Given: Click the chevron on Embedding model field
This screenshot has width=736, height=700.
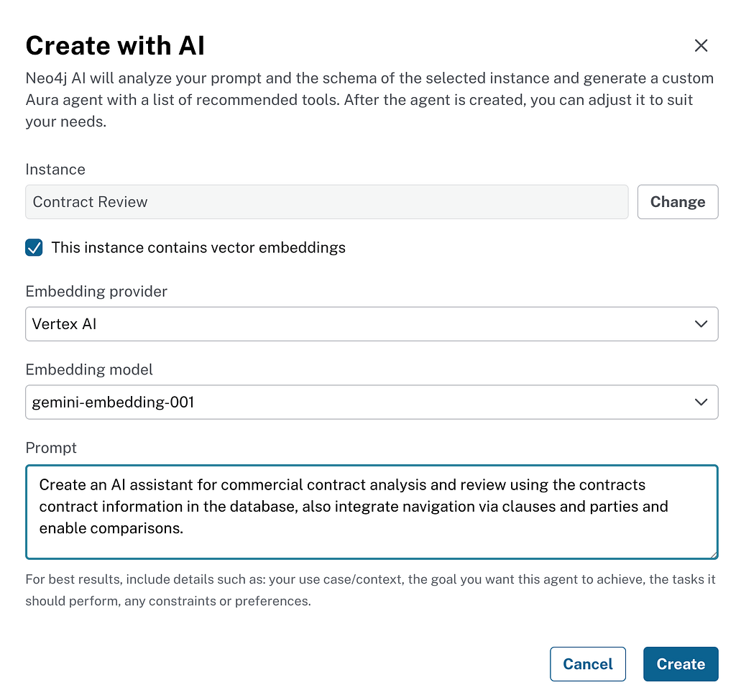Looking at the screenshot, I should 701,402.
